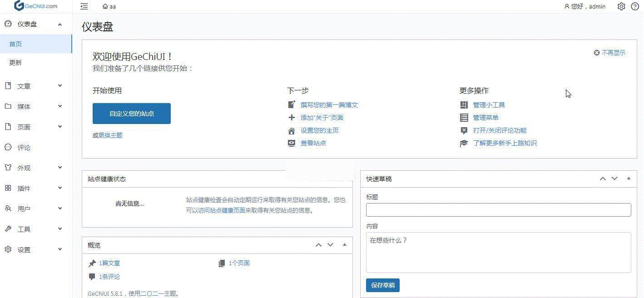Move 快速草稿 panel down with arrow

click(614, 179)
